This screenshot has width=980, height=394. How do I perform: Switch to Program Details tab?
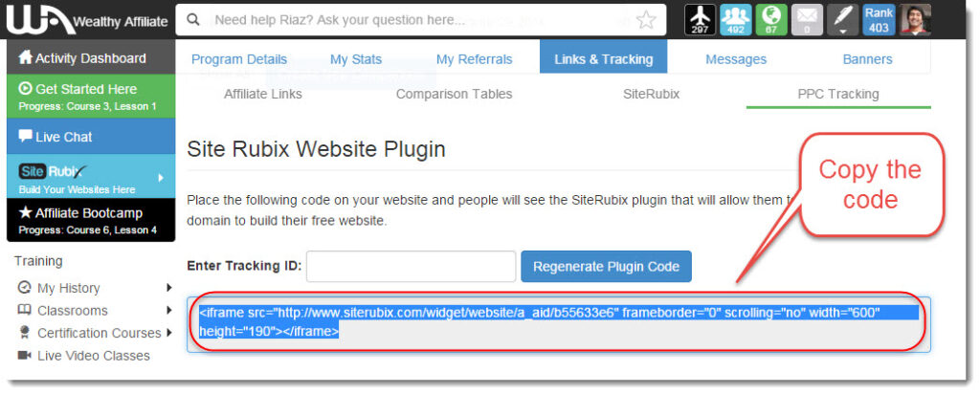pos(238,59)
